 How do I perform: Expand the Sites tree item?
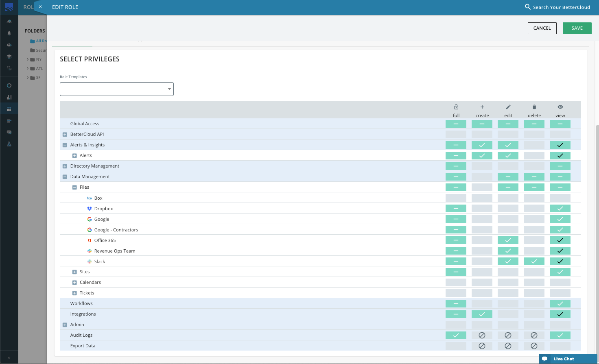coord(74,271)
